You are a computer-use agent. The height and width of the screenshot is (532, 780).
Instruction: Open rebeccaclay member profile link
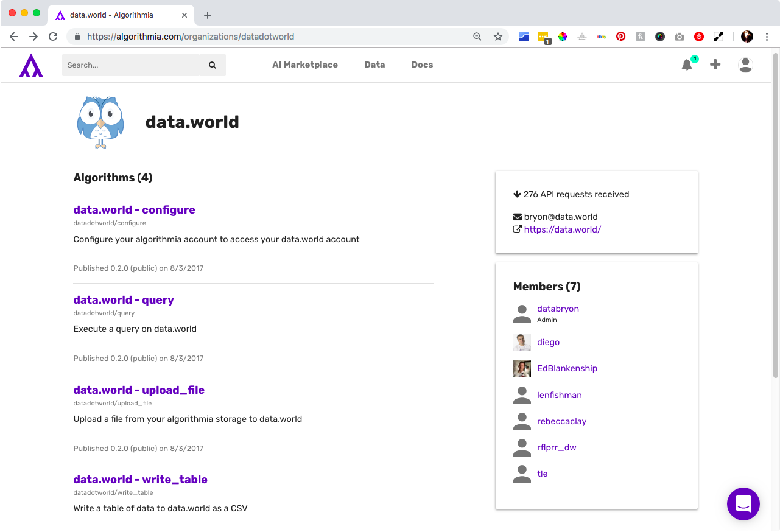pyautogui.click(x=561, y=421)
